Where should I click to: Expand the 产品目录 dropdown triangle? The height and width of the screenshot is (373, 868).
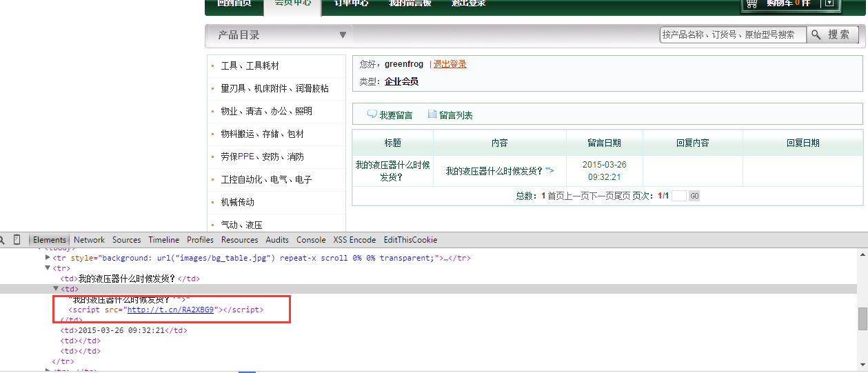343,35
